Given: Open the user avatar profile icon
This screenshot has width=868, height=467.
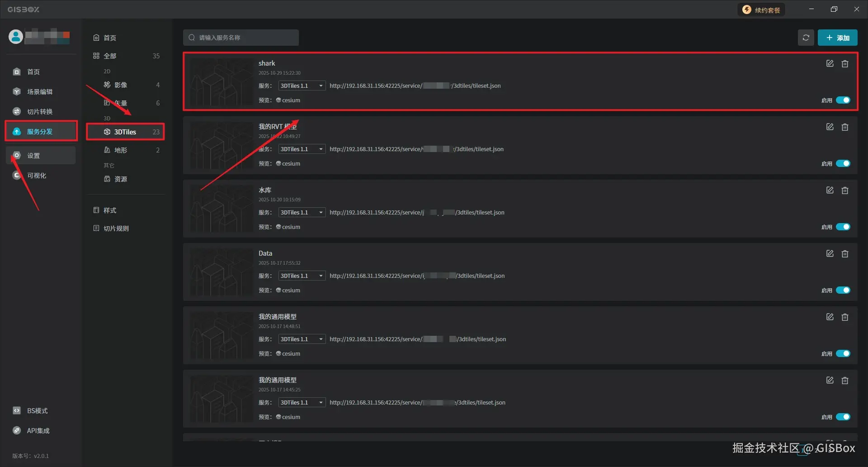Looking at the screenshot, I should [16, 37].
